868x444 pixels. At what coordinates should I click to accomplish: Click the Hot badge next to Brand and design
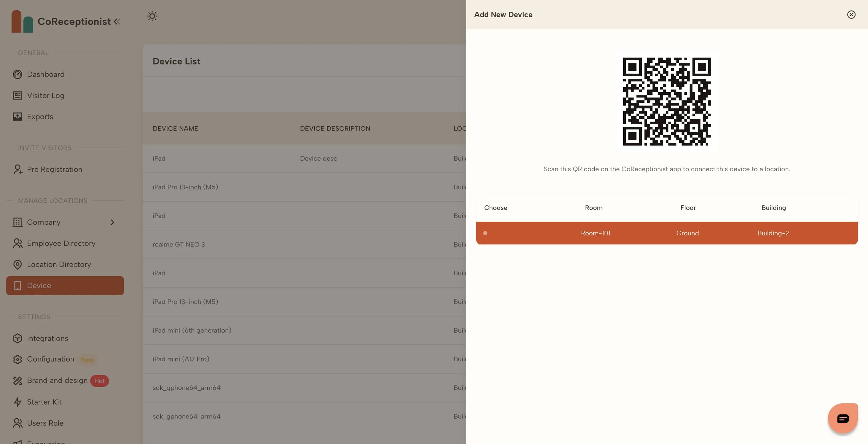coord(99,381)
